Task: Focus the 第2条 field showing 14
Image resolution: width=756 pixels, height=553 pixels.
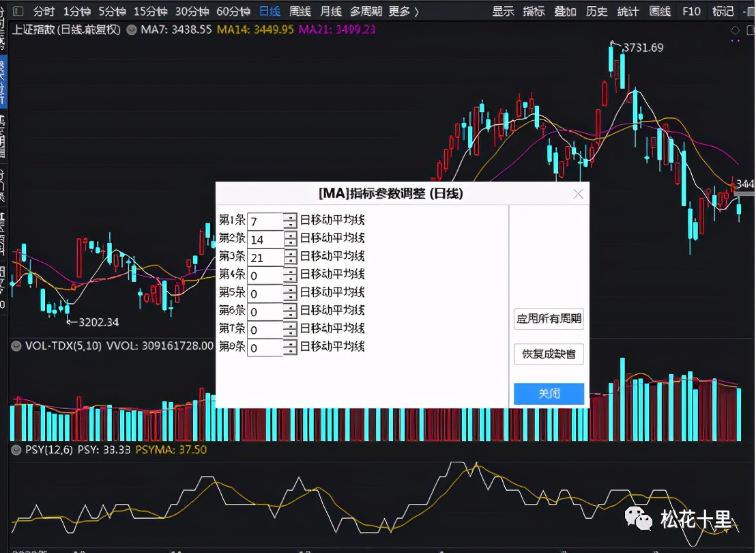Action: click(x=265, y=240)
